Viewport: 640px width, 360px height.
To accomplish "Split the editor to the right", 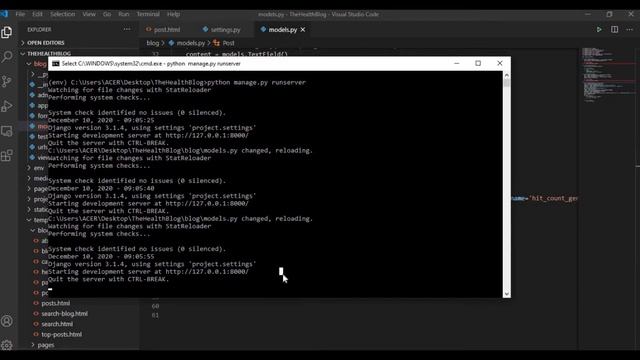I will pos(614,29).
